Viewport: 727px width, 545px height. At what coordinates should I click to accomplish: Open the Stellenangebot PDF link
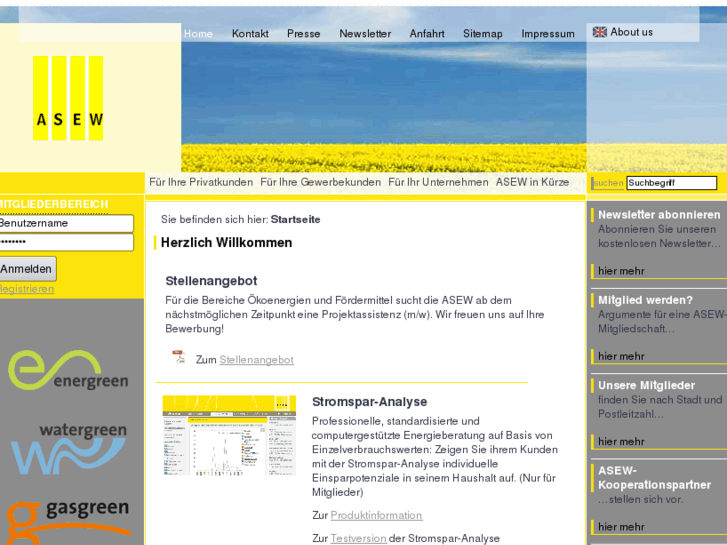pyautogui.click(x=256, y=360)
